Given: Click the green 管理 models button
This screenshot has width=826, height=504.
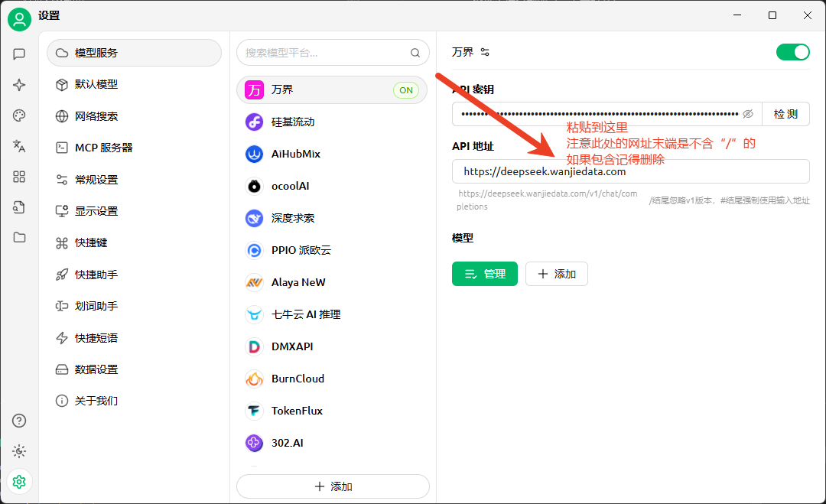Looking at the screenshot, I should coord(485,274).
